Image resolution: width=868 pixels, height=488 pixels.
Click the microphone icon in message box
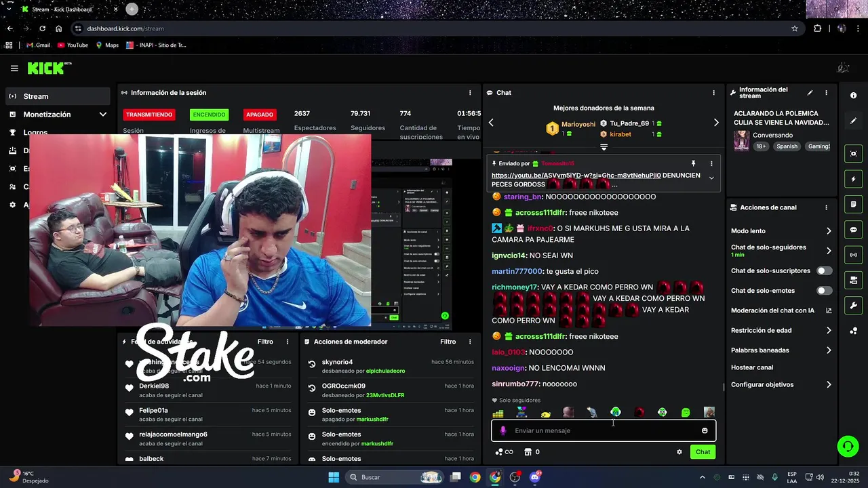[x=502, y=430]
